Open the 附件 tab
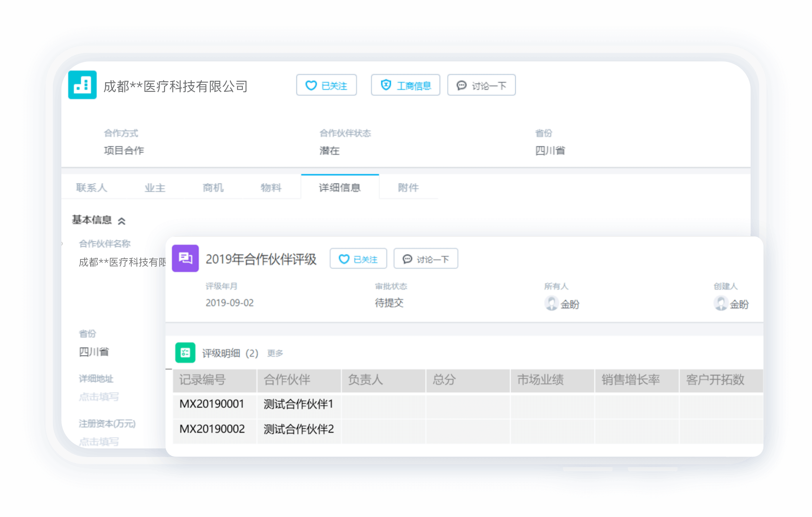This screenshot has width=812, height=517. [408, 188]
